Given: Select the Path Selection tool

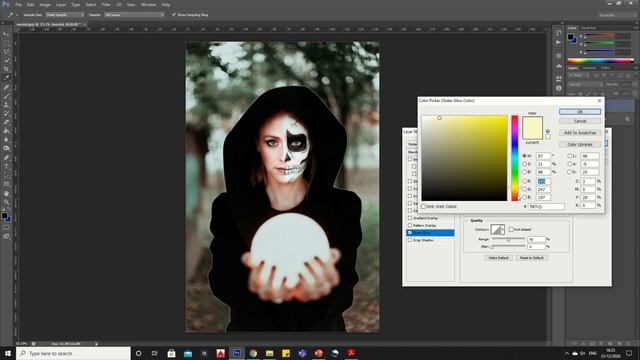Looking at the screenshot, I should click(x=6, y=175).
